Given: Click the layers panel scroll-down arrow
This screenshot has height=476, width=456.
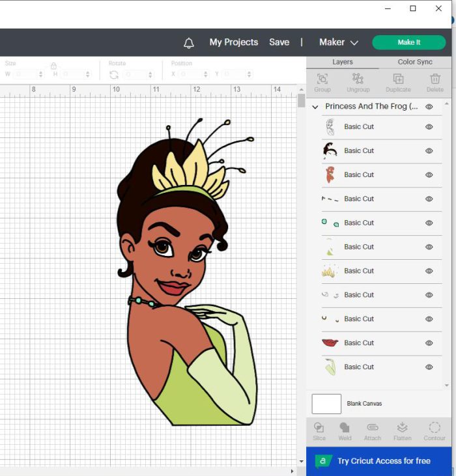Looking at the screenshot, I should 446,385.
